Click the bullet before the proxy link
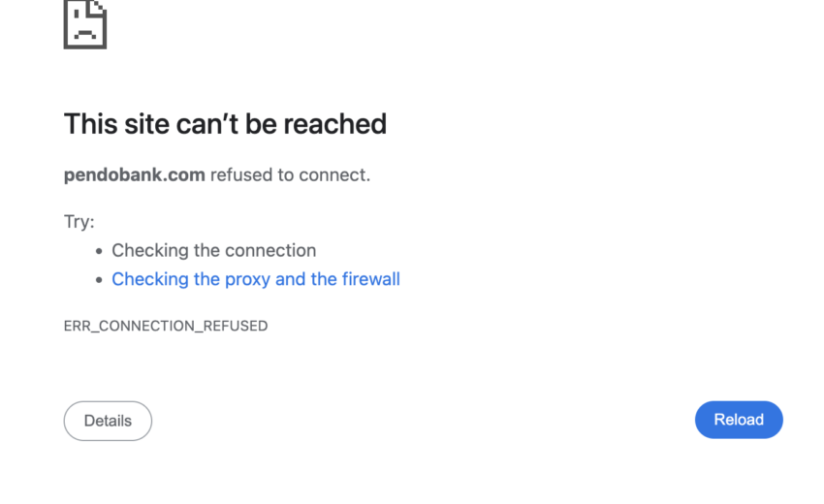The height and width of the screenshot is (504, 824). pos(99,280)
